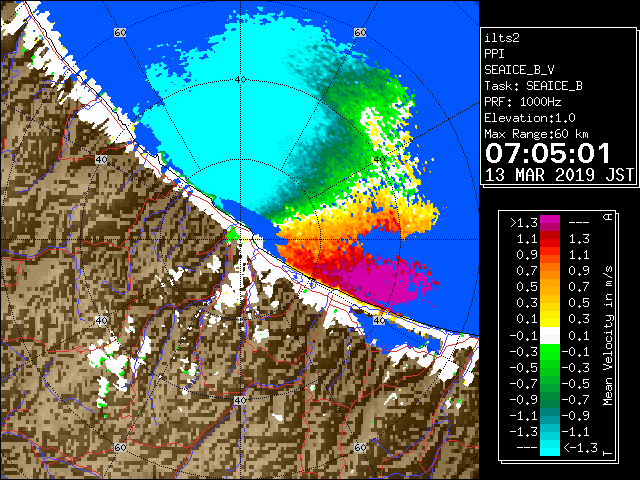Viewport: 640px width, 480px height.
Task: Click the "40" range label inside the cyan echo
Action: tap(241, 80)
